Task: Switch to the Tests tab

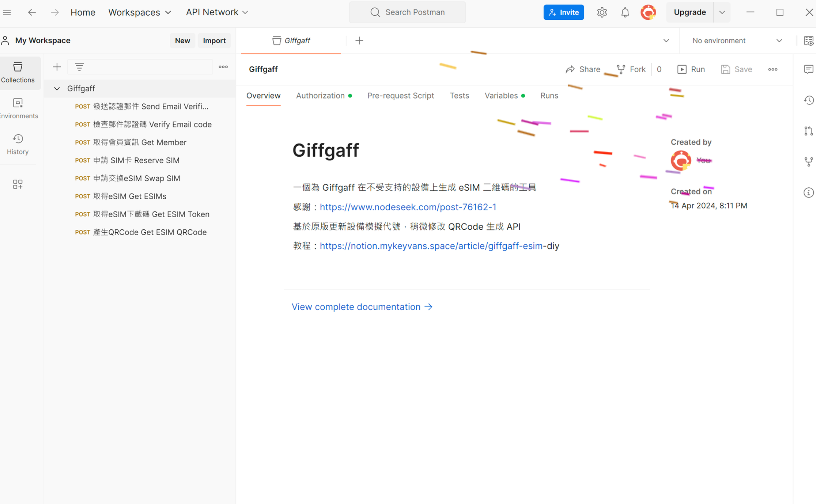Action: coord(459,96)
